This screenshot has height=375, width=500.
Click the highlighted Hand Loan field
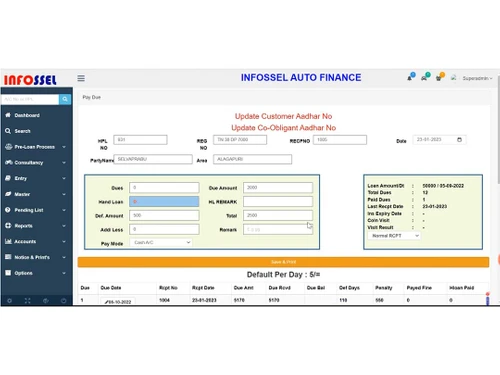tap(164, 202)
